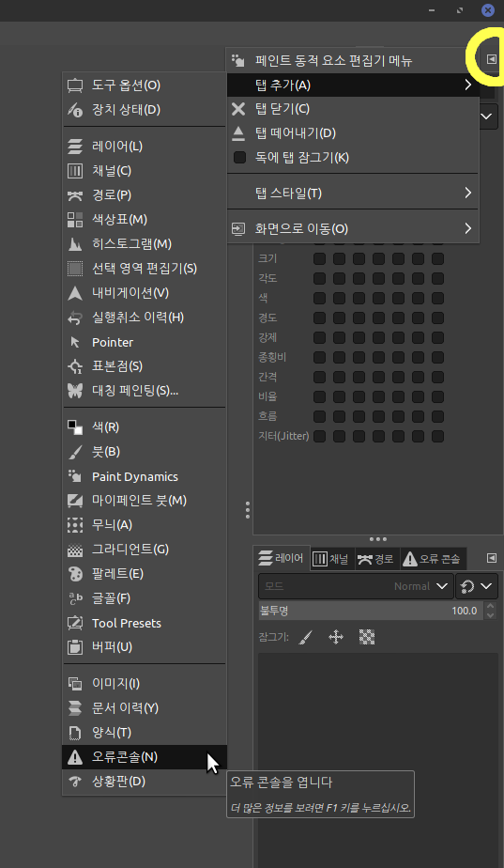The width and height of the screenshot is (504, 868).
Task: Open upper dock tab configuration button
Action: [491, 59]
